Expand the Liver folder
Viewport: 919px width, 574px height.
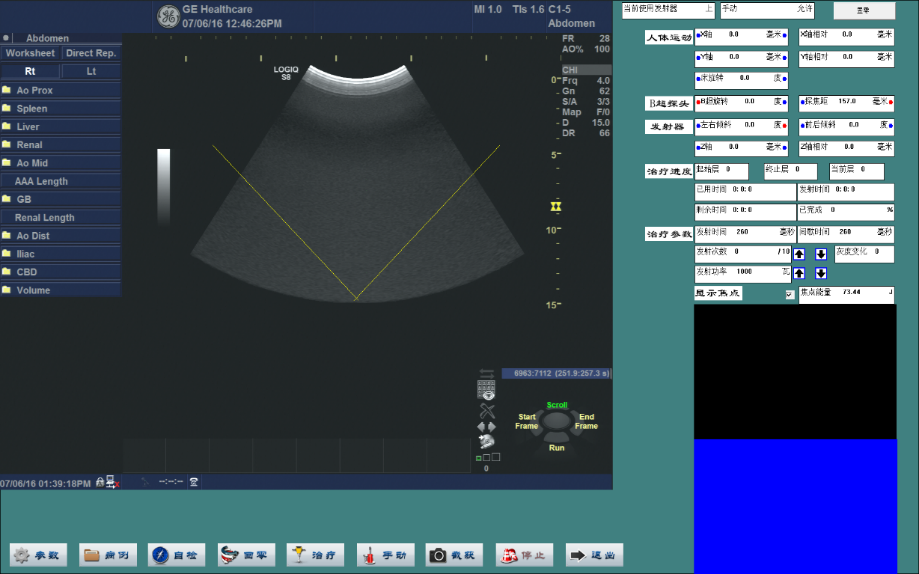[28, 127]
